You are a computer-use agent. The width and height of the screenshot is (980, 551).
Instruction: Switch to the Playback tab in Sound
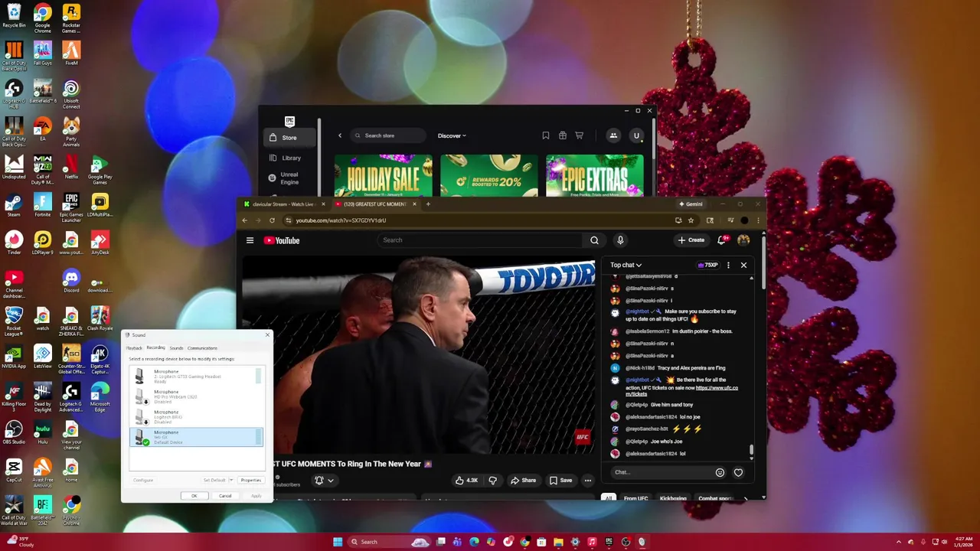tap(134, 348)
